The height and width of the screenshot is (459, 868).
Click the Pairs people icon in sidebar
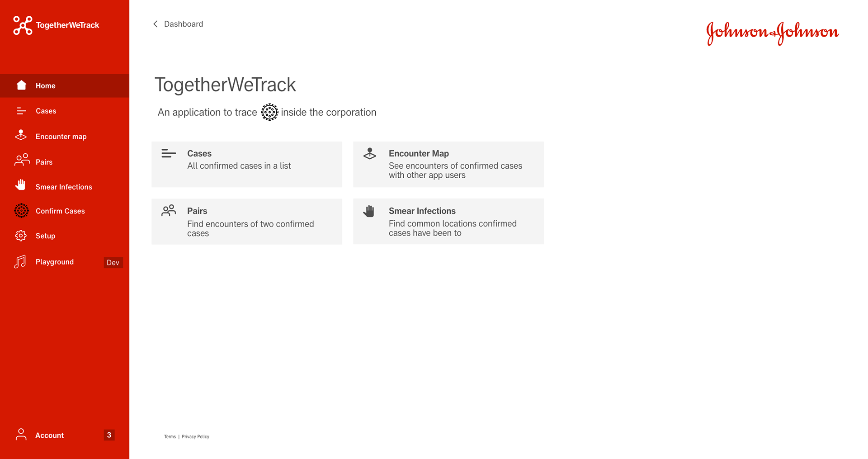[x=22, y=160]
